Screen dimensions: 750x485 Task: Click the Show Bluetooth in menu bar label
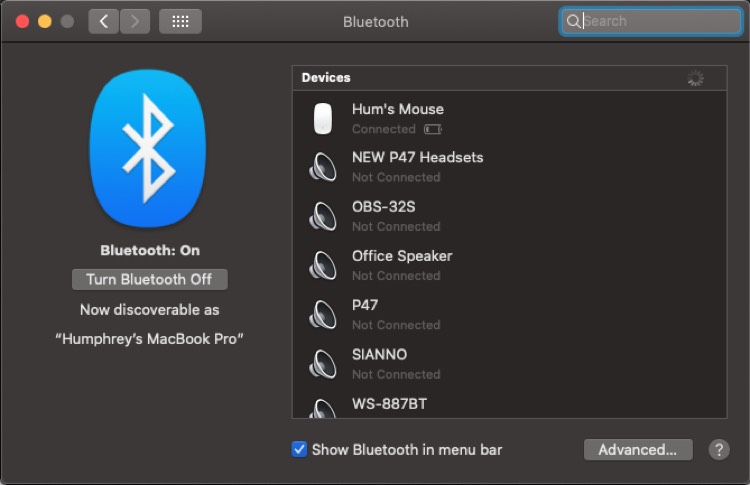point(407,450)
